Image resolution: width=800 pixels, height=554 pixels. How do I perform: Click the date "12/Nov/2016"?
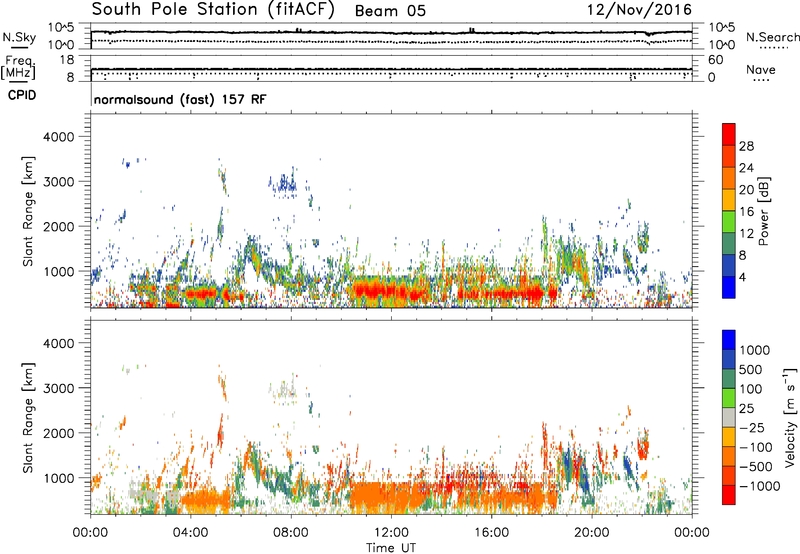pyautogui.click(x=639, y=10)
